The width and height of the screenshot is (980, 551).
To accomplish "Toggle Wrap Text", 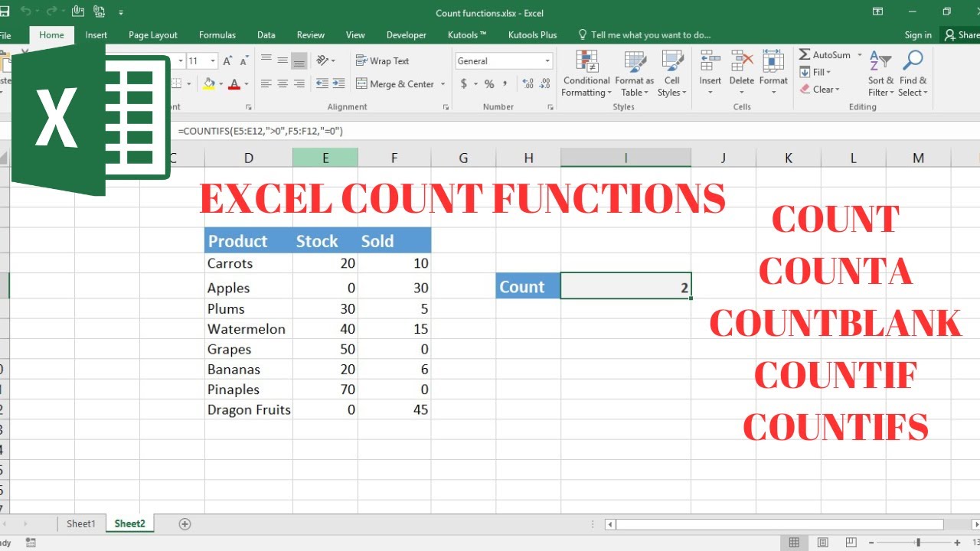I will [x=382, y=61].
